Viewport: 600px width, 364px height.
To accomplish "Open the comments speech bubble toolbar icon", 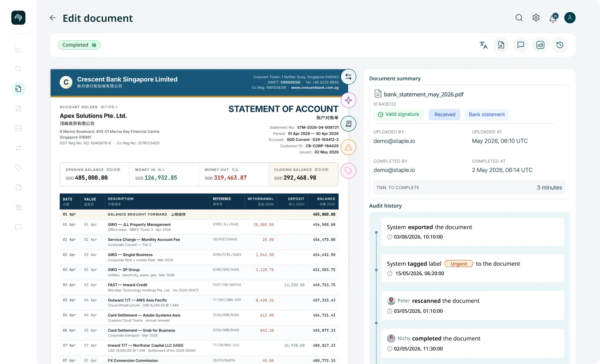I will (521, 45).
